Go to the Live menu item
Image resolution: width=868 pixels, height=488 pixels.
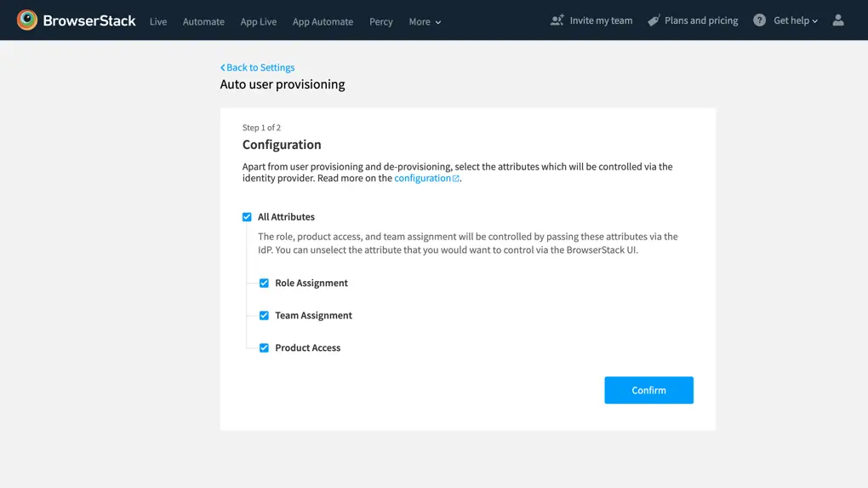coord(158,22)
